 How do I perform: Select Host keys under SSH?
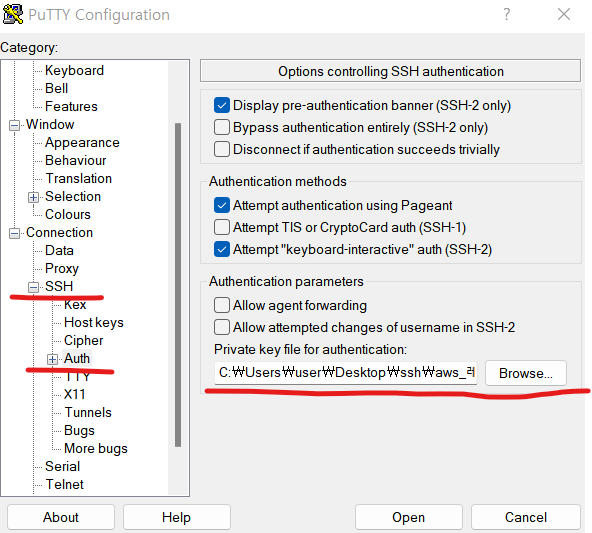(x=94, y=322)
